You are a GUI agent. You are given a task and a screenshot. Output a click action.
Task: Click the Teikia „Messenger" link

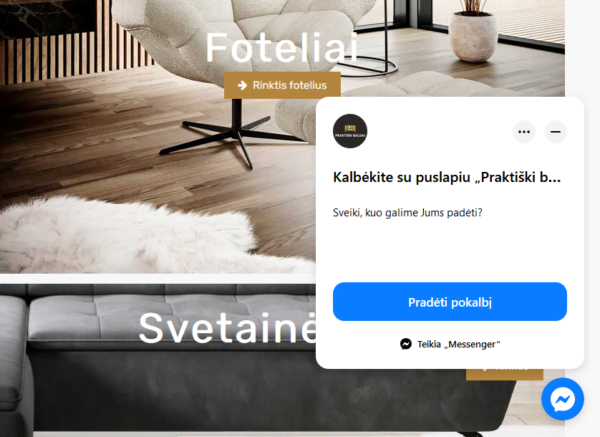[450, 344]
